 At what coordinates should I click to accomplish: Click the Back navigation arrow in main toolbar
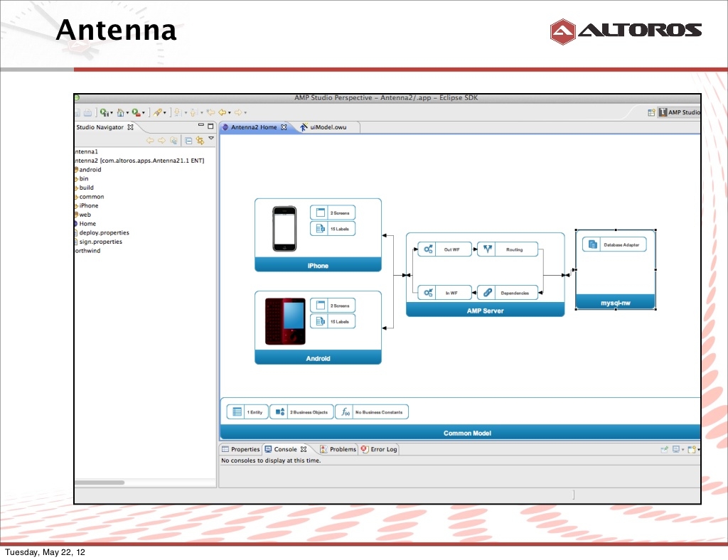pos(223,112)
